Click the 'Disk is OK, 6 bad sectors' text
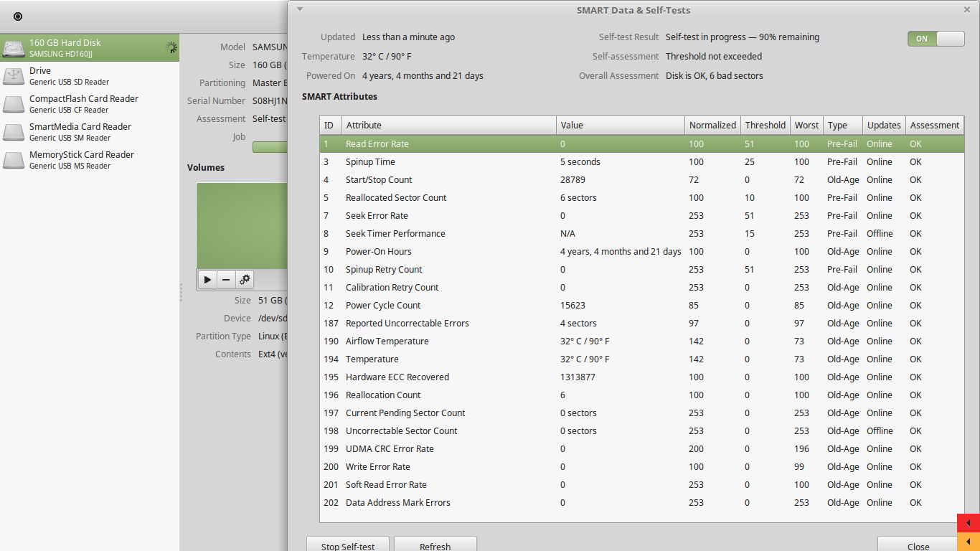 pyautogui.click(x=715, y=76)
